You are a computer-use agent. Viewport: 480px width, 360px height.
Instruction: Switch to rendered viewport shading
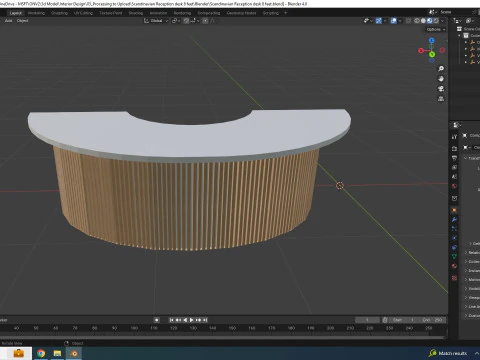tap(436, 21)
